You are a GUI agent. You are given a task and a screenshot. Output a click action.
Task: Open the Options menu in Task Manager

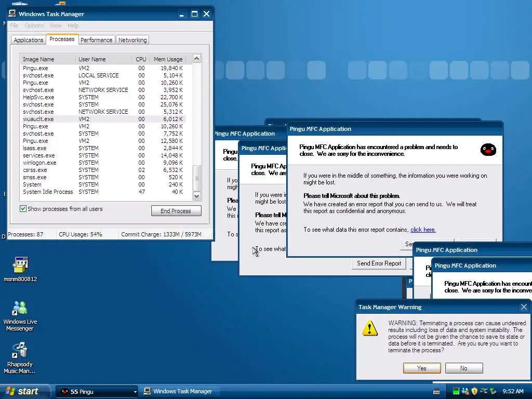(x=34, y=25)
